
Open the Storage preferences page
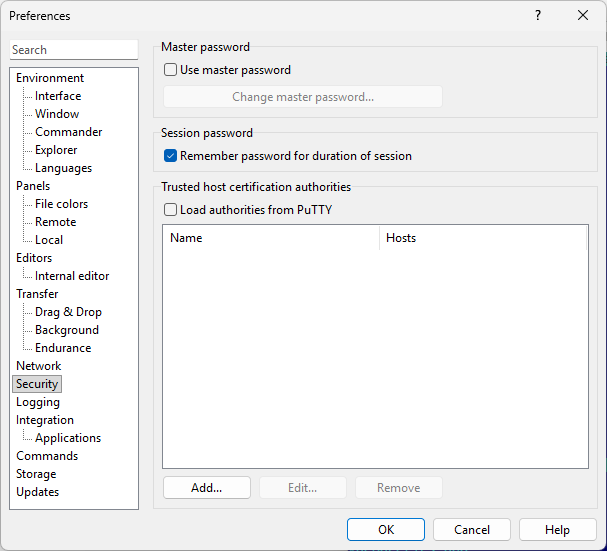pos(36,474)
